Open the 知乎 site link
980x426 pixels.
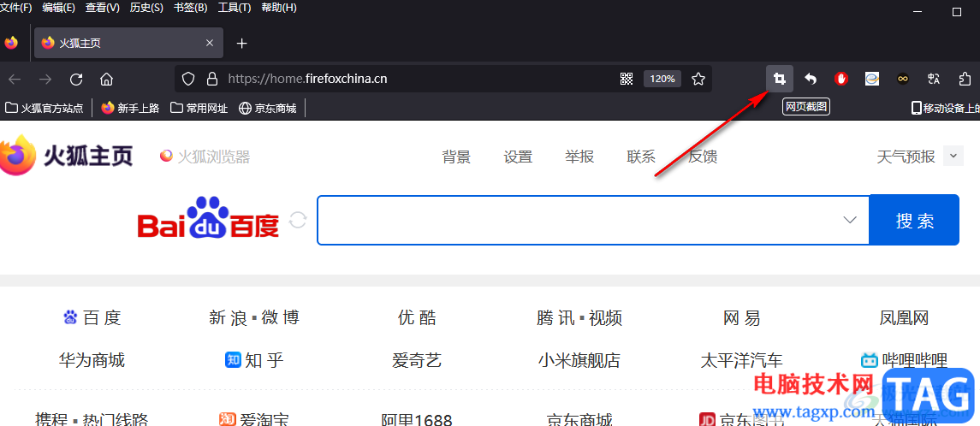click(254, 360)
